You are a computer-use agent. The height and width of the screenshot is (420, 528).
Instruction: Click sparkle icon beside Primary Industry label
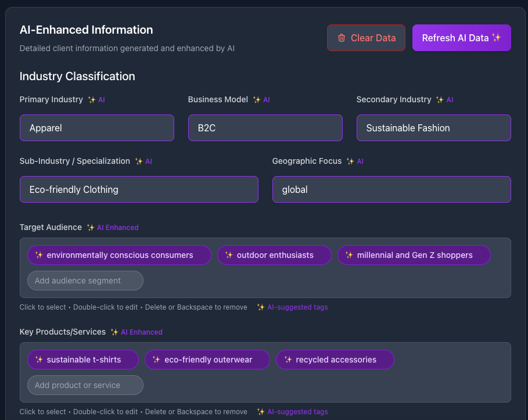[92, 100]
